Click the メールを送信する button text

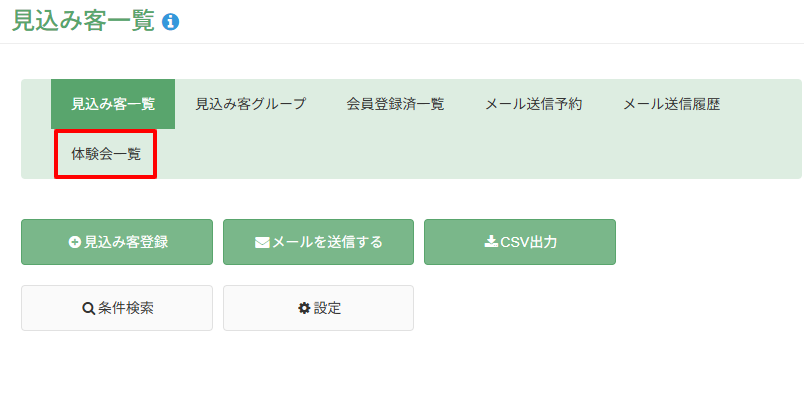coord(327,242)
